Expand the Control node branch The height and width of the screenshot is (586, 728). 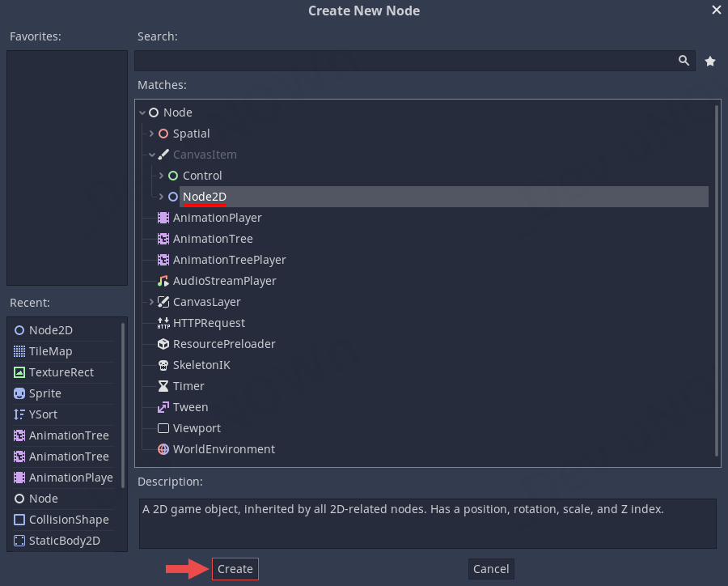pyautogui.click(x=161, y=176)
